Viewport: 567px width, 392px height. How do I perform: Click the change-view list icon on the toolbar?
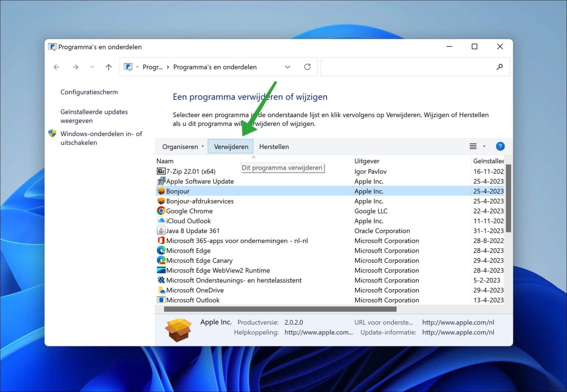[x=473, y=146]
